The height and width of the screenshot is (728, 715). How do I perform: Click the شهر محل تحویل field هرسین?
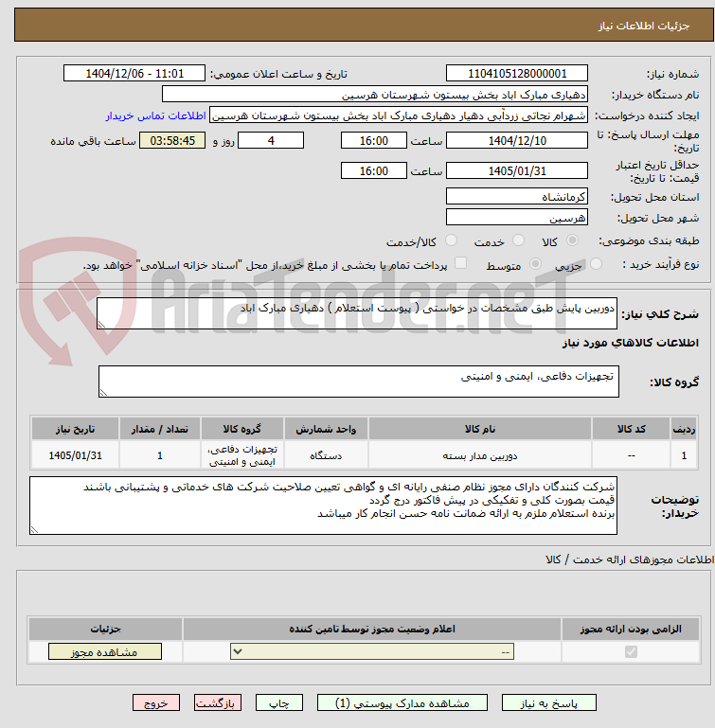(x=517, y=218)
